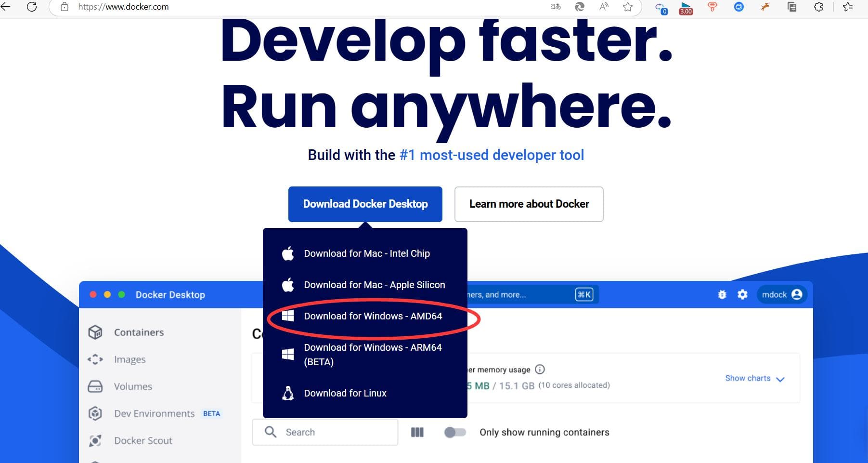868x463 pixels.
Task: Click the Containers cube icon
Action: pyautogui.click(x=95, y=332)
